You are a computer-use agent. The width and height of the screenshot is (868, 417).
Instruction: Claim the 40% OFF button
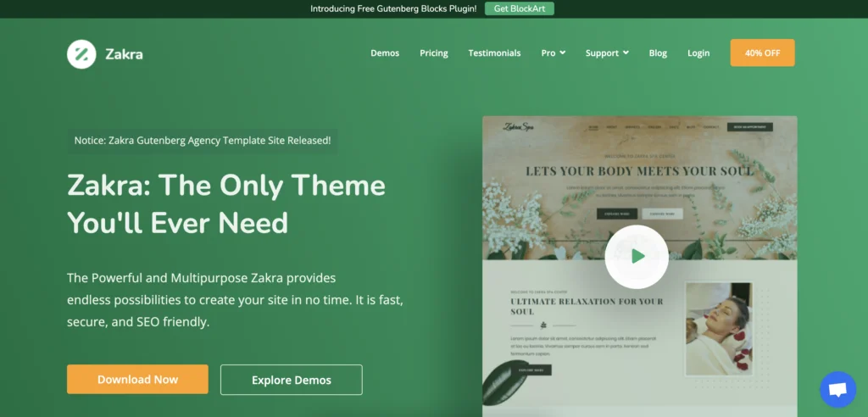pyautogui.click(x=762, y=53)
